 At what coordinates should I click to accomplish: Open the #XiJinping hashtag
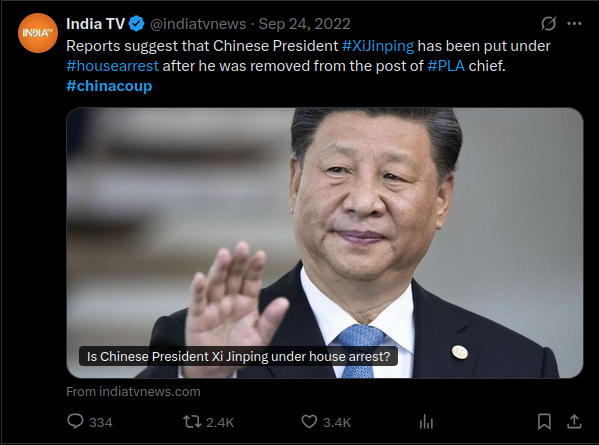click(x=378, y=46)
